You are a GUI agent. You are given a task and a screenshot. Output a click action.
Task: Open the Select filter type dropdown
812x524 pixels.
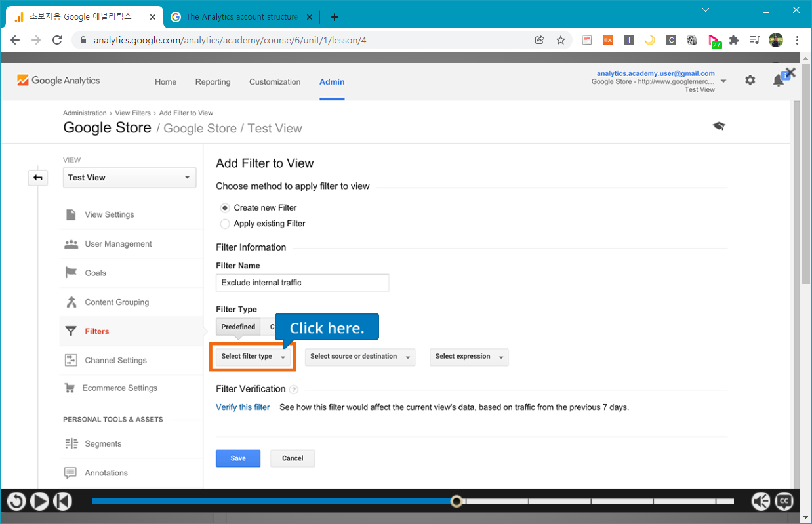point(253,357)
